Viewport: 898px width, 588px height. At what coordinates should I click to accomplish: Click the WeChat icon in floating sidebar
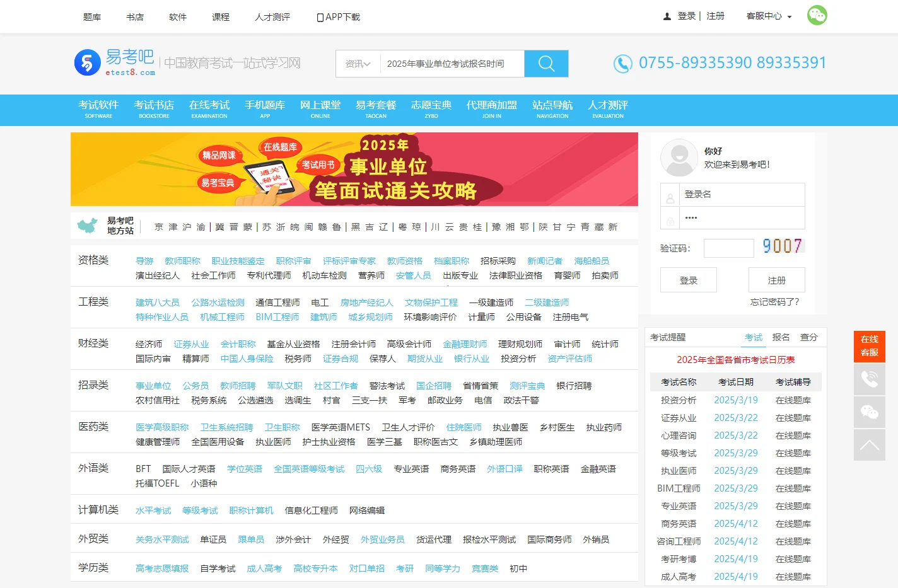click(870, 412)
